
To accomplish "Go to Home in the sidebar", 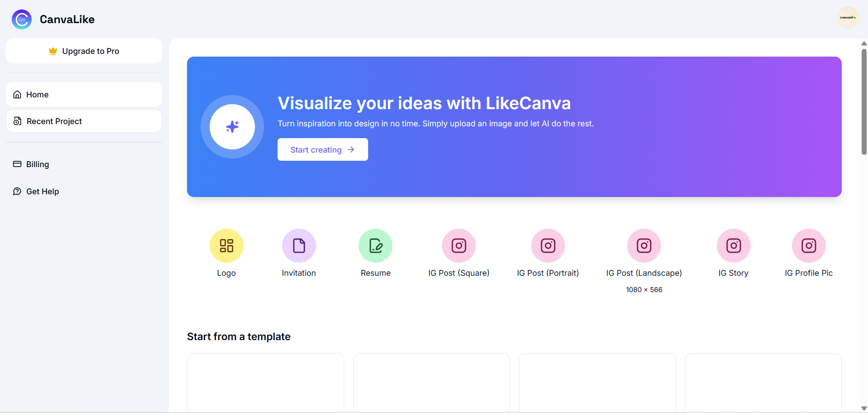I will pyautogui.click(x=84, y=95).
